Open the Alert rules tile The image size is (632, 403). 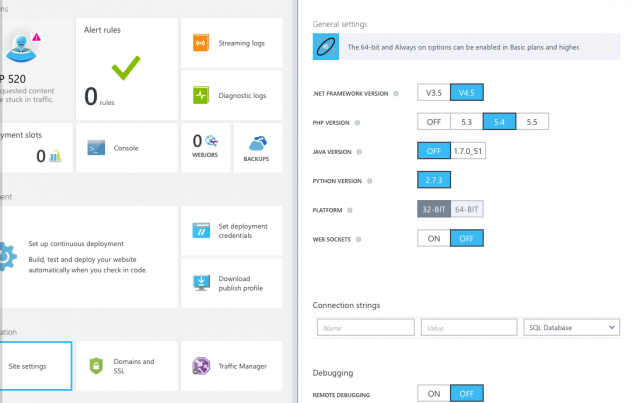click(x=124, y=68)
